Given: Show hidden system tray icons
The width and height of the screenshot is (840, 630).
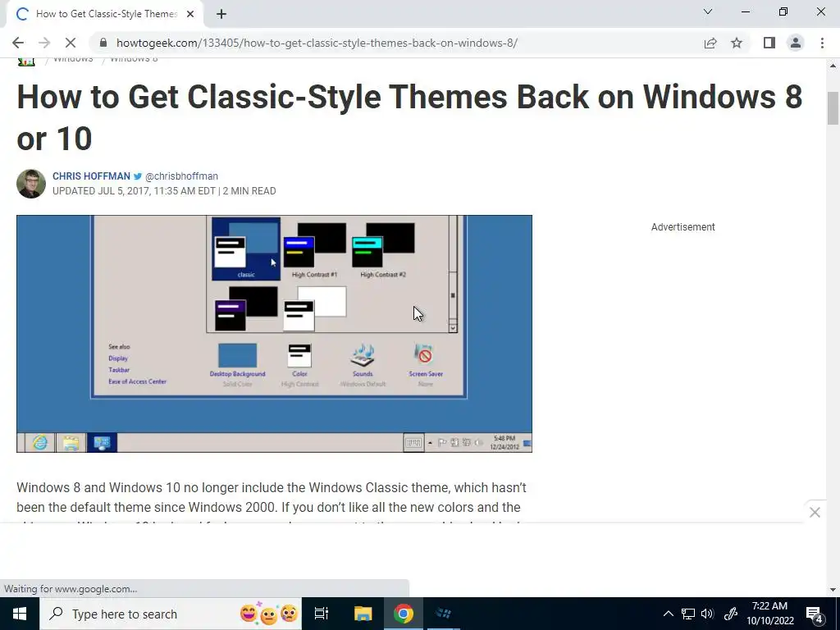Looking at the screenshot, I should (668, 614).
